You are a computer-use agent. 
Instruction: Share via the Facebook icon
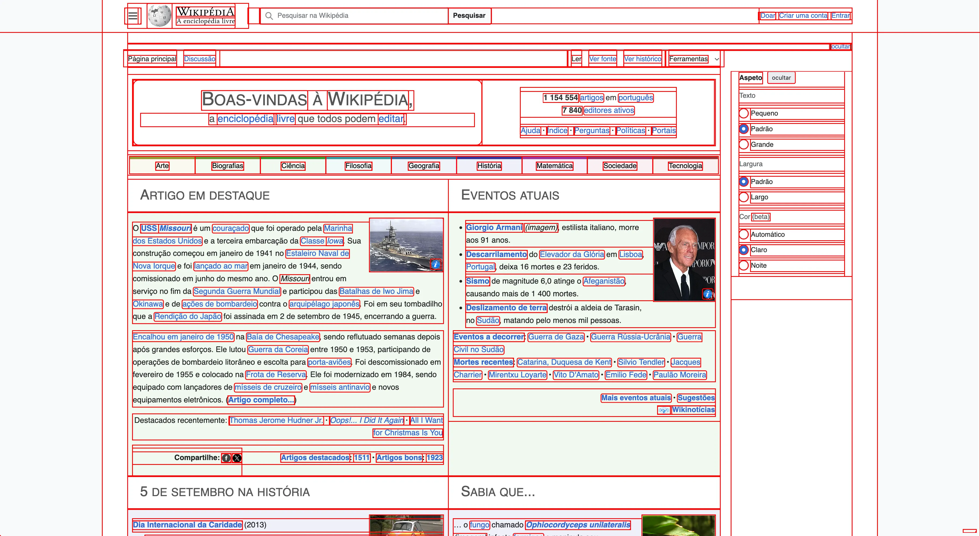coord(226,458)
